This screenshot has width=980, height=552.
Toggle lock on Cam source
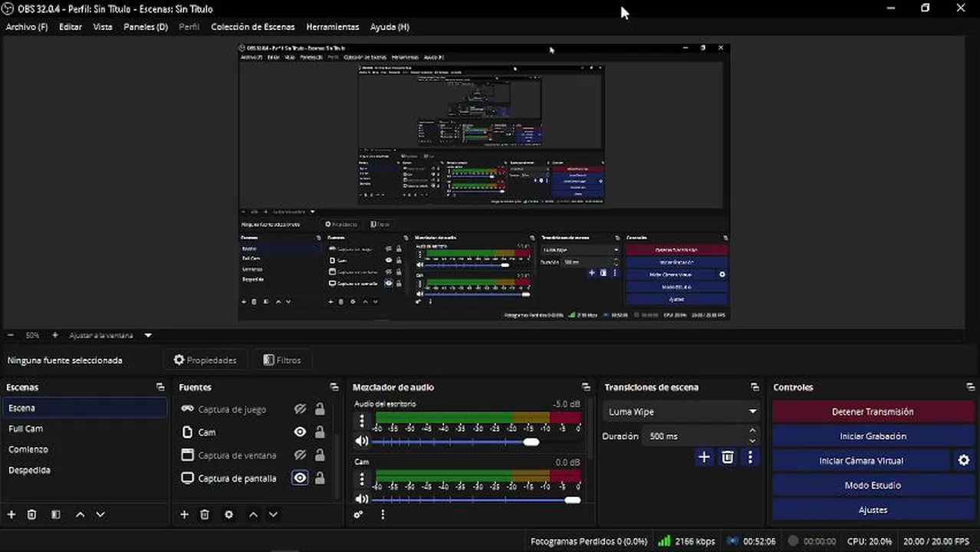click(x=320, y=432)
